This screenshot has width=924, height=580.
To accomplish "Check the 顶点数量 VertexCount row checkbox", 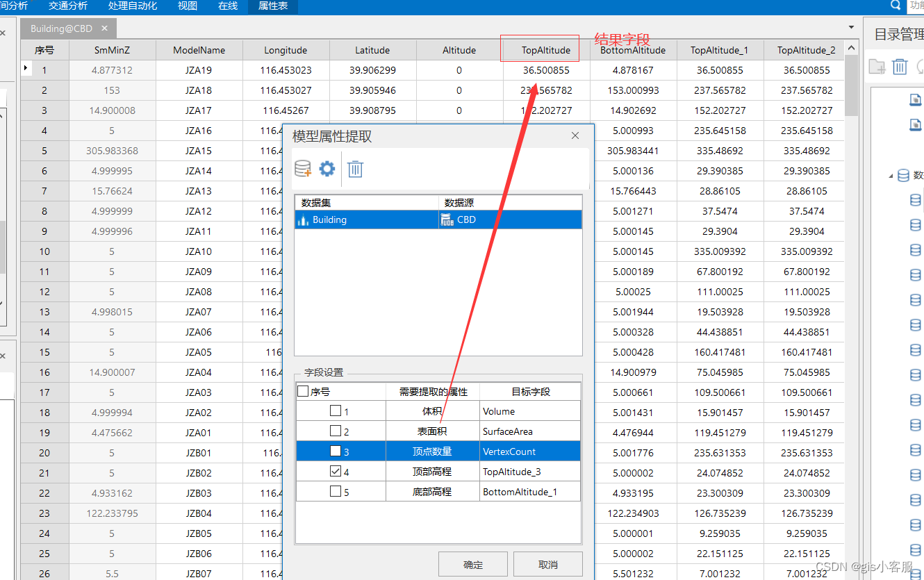I will [x=336, y=451].
